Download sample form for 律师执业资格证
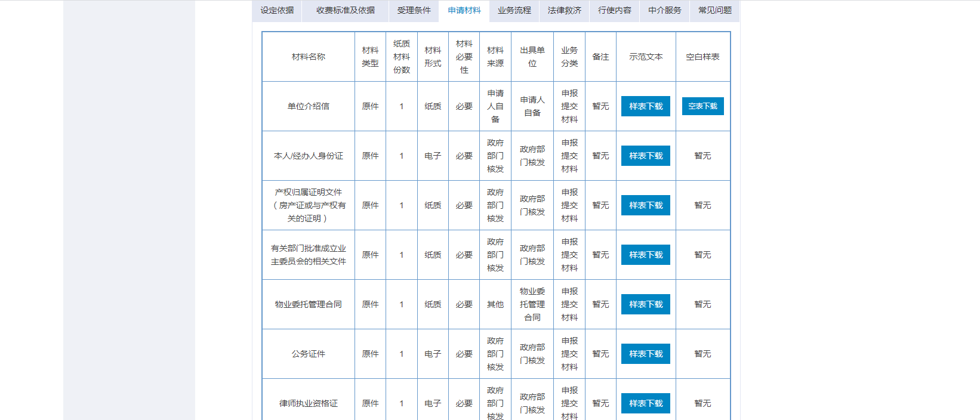Viewport: 980px width, 420px height. [x=646, y=403]
